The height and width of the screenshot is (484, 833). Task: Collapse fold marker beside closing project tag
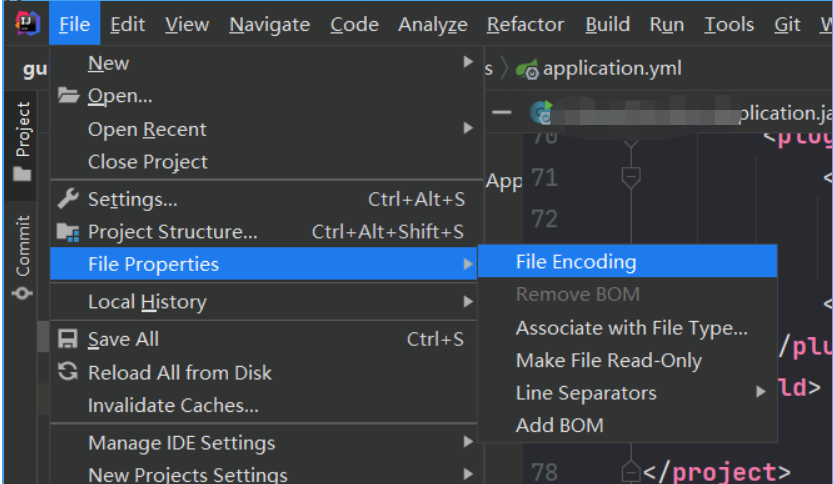pyautogui.click(x=631, y=471)
